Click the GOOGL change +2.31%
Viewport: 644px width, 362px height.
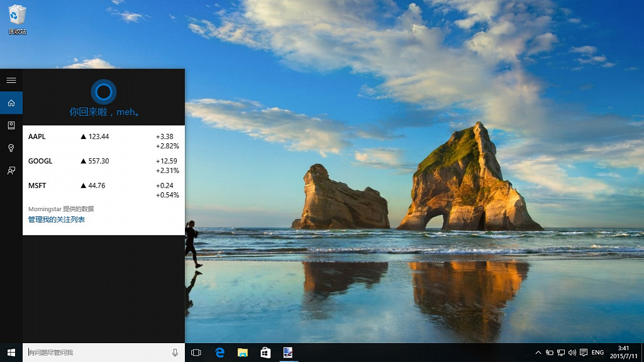click(167, 171)
